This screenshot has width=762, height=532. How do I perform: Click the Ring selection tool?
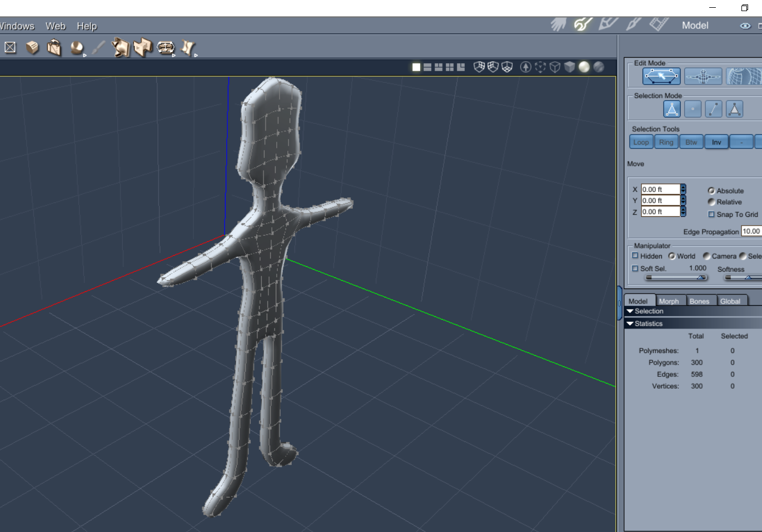666,142
